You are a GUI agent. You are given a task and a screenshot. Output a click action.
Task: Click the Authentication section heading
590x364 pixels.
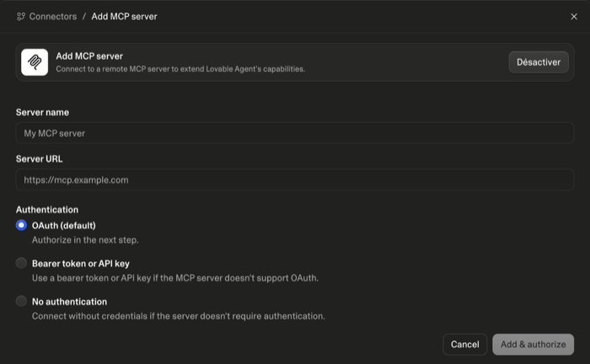[47, 210]
